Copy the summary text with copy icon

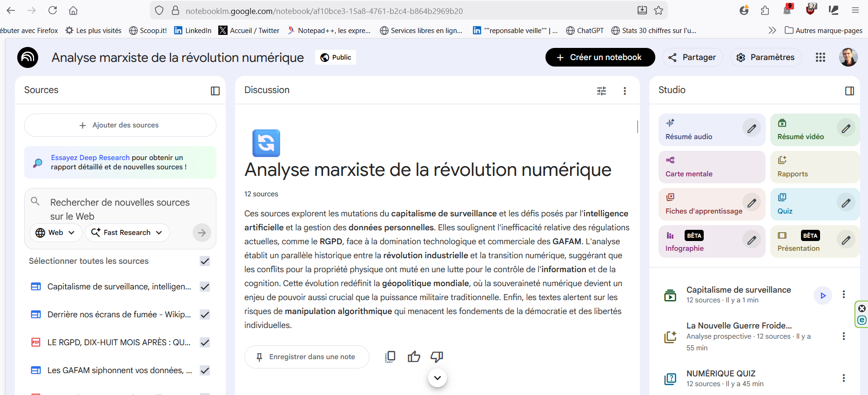click(x=390, y=357)
